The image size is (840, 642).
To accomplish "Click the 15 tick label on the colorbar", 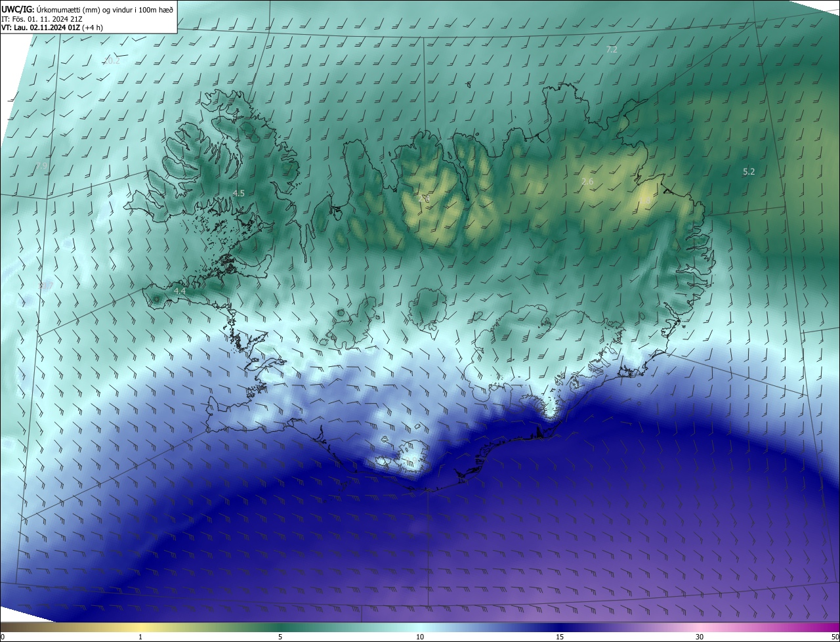I will (x=560, y=637).
